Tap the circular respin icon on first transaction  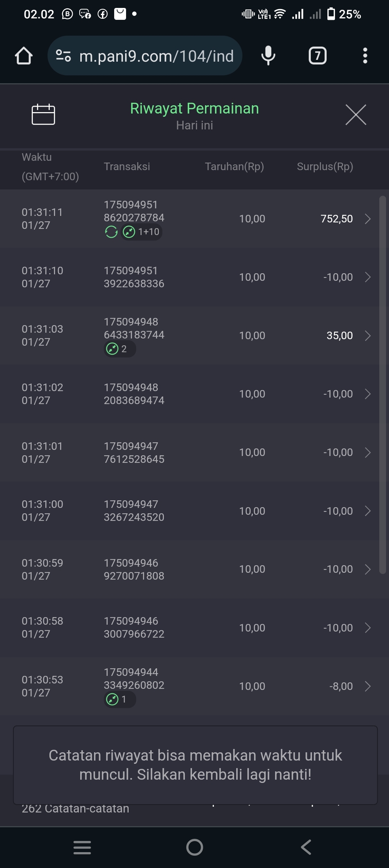point(111,232)
